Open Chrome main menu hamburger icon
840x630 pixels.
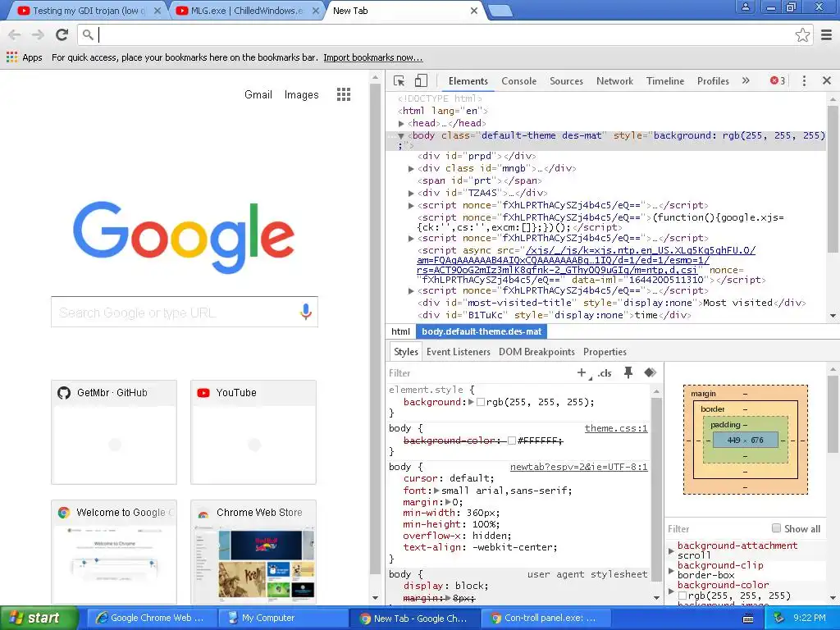pos(827,34)
